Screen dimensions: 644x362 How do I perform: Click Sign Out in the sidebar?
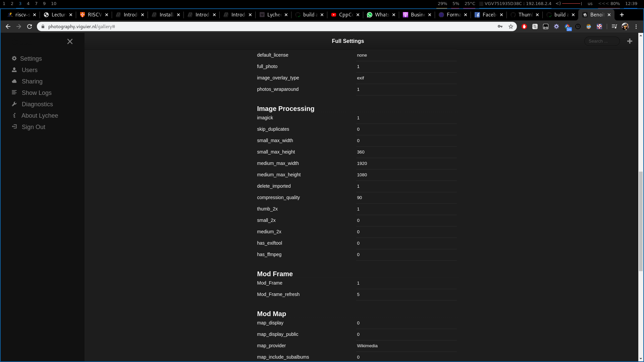pos(33,127)
